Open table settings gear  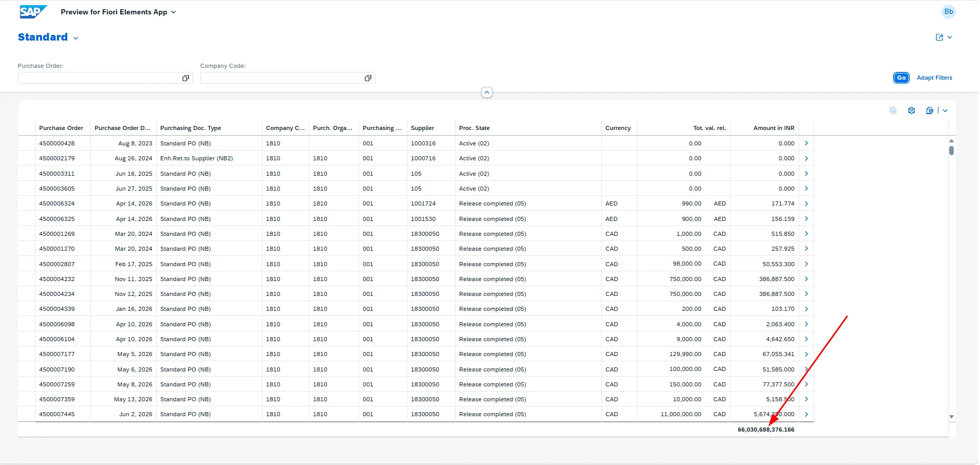(x=912, y=110)
